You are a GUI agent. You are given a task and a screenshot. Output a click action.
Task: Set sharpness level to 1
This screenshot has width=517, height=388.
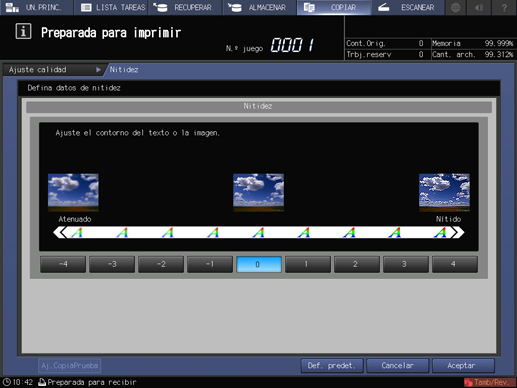(x=308, y=264)
